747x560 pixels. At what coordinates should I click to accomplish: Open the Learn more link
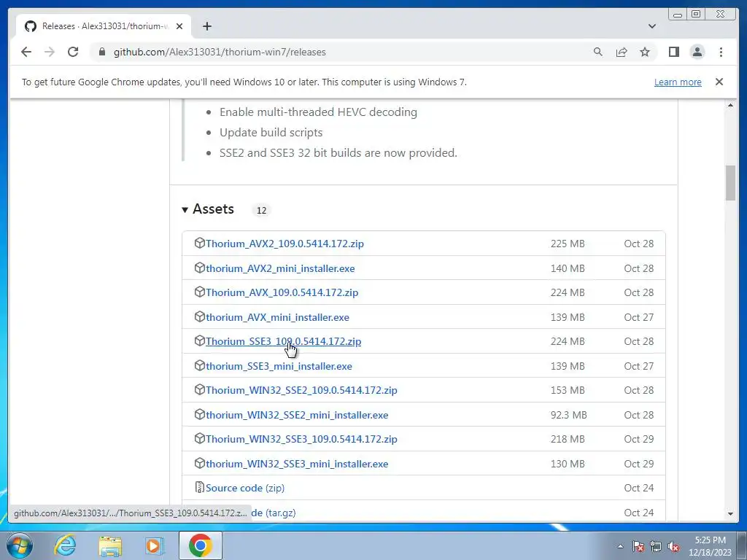point(678,82)
